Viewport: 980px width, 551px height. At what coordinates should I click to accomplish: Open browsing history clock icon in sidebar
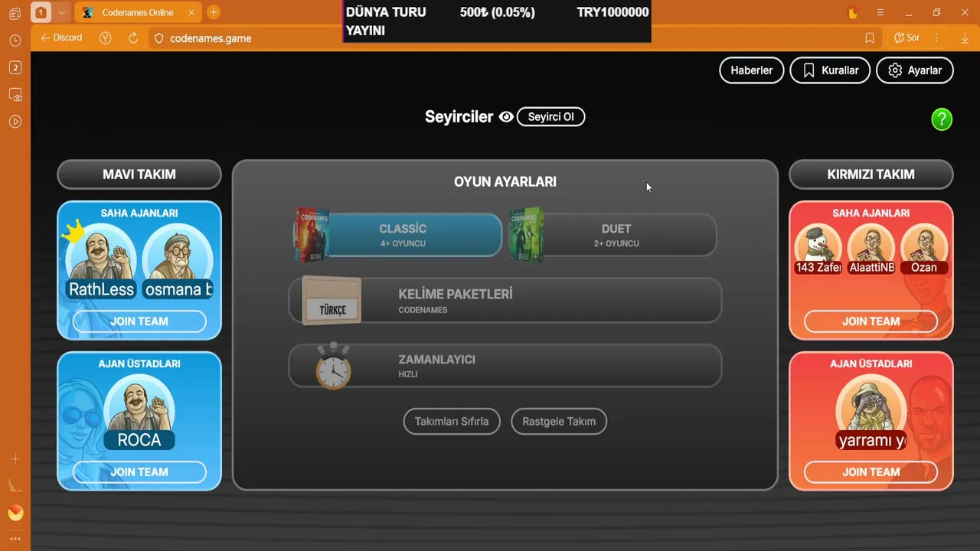point(15,41)
